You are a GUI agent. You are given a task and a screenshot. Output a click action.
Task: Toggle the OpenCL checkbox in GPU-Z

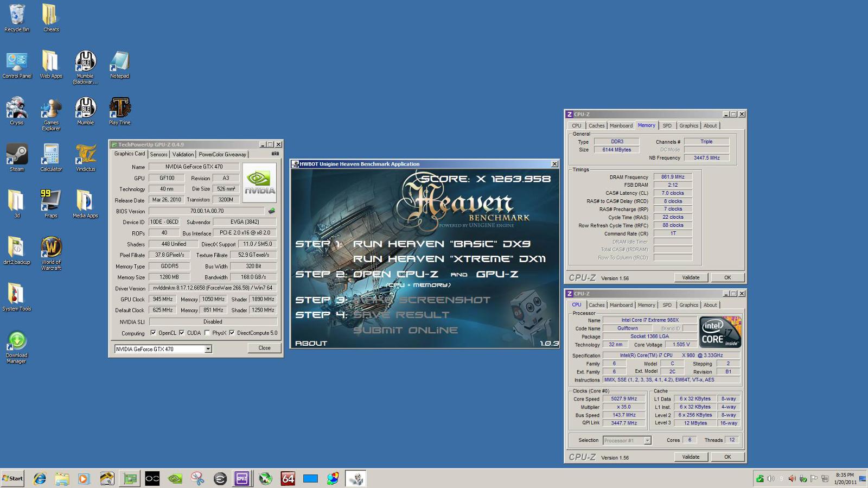point(153,333)
